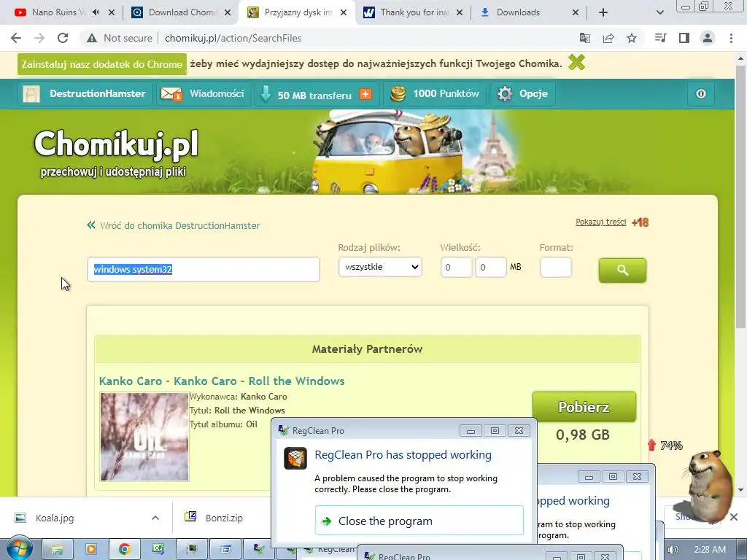Click the green Pobierz download button
This screenshot has height=560, width=747.
coord(584,407)
